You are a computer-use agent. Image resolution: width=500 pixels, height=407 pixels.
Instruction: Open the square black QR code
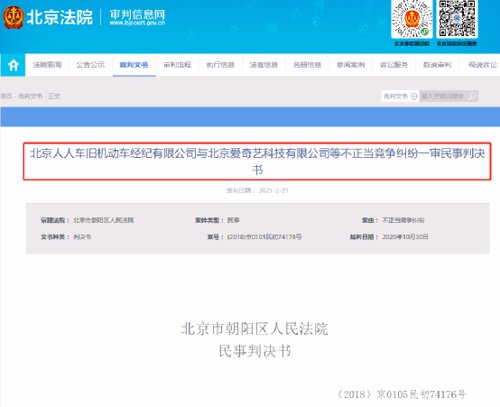(457, 19)
